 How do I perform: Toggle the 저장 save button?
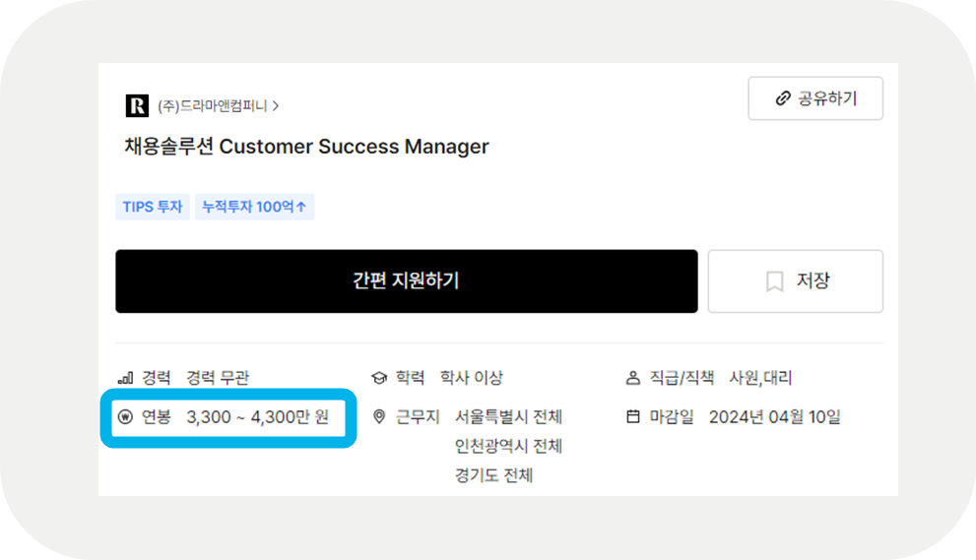click(796, 281)
